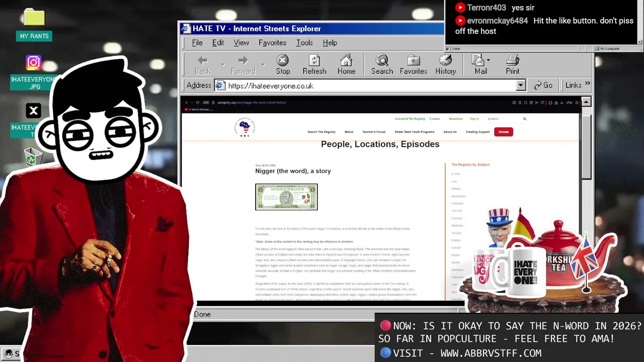Open the Media link in top navigation
The image size is (644, 362).
tap(349, 132)
